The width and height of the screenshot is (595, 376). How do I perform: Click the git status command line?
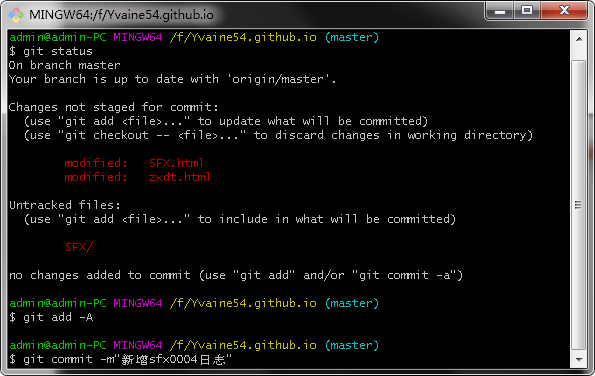coord(51,51)
